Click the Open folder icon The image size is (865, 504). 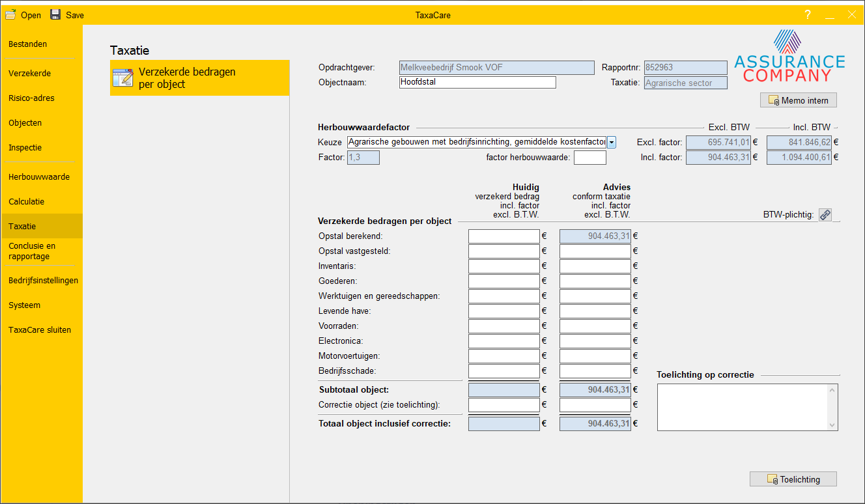(11, 14)
